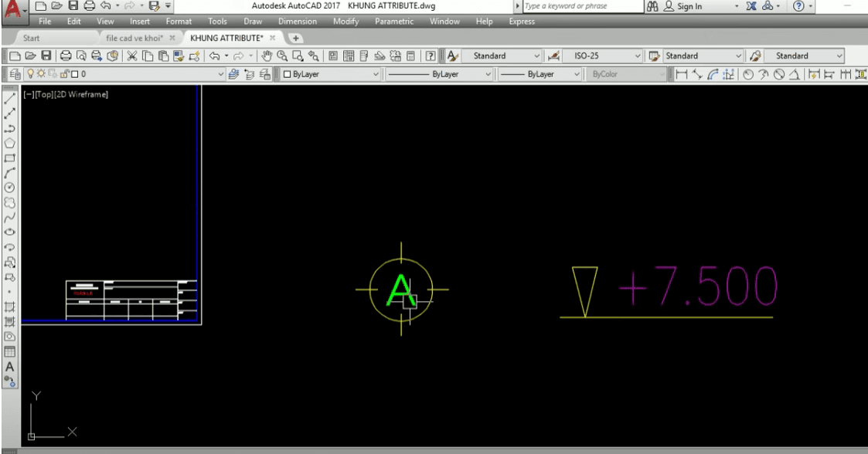Select the Circle tool

[9, 188]
